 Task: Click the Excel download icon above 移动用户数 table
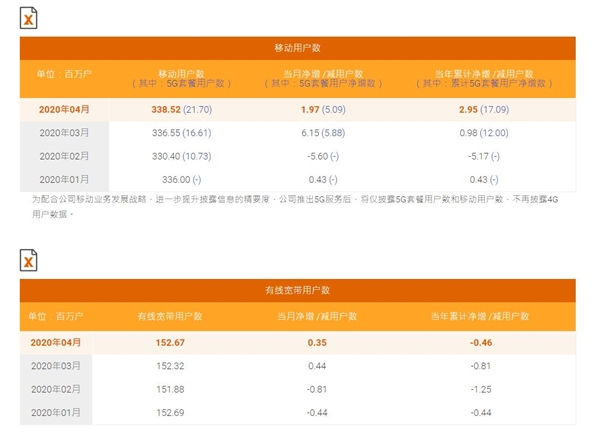coord(31,18)
